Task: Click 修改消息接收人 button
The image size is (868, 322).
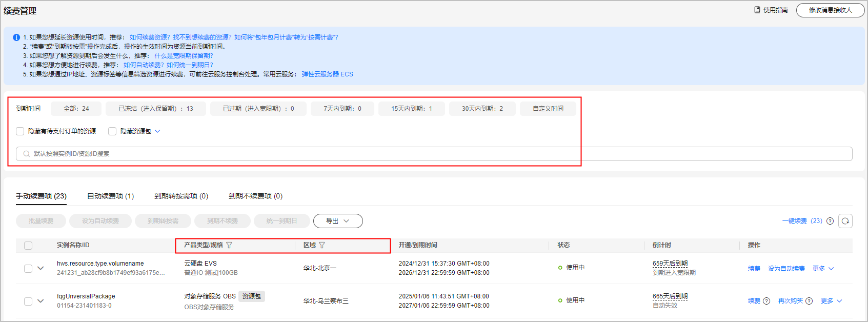Action: click(830, 10)
